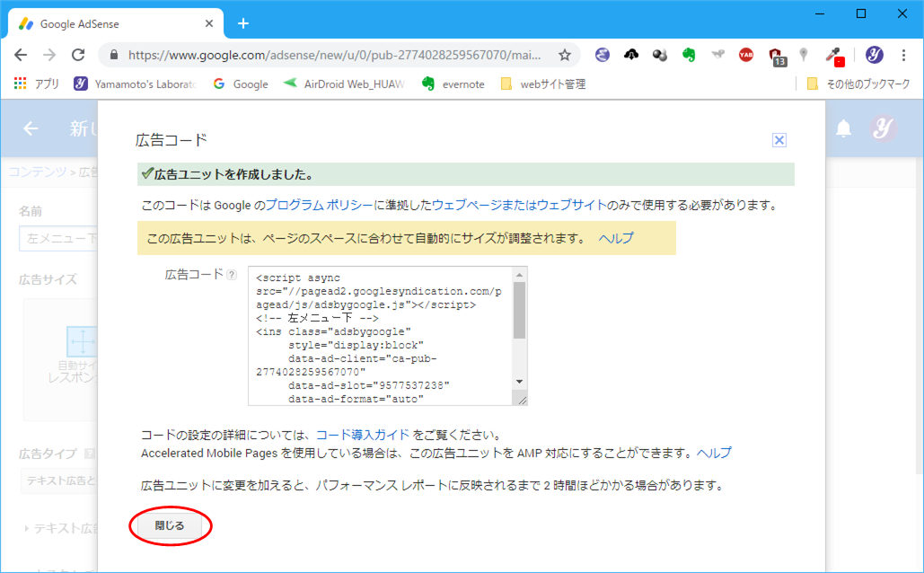Click the grey map pin extension icon

803,55
